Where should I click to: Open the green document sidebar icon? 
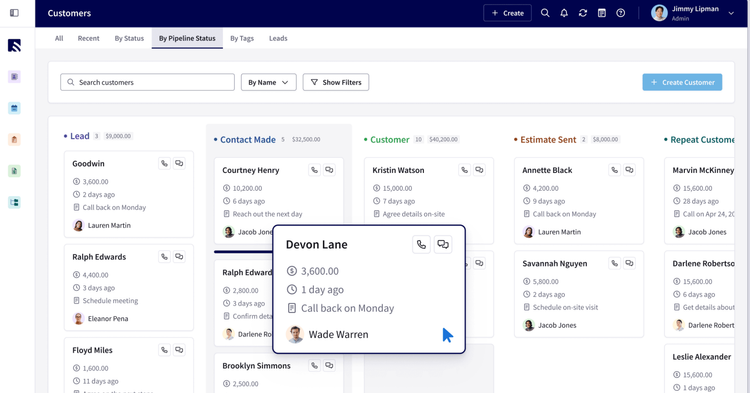[x=14, y=171]
